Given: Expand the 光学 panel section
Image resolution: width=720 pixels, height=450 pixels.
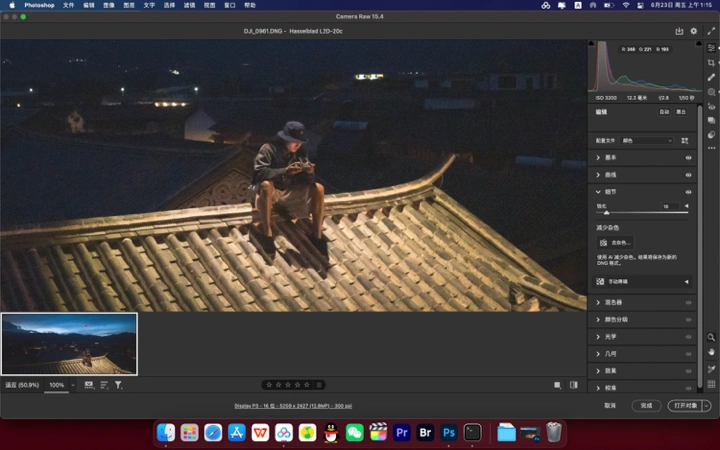Looking at the screenshot, I should pos(610,337).
